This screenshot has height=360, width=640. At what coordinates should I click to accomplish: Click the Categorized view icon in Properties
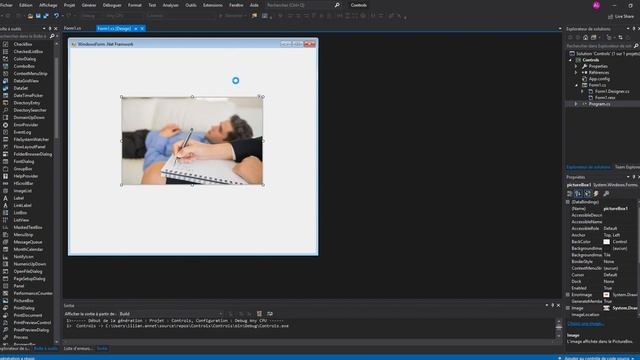coord(570,194)
